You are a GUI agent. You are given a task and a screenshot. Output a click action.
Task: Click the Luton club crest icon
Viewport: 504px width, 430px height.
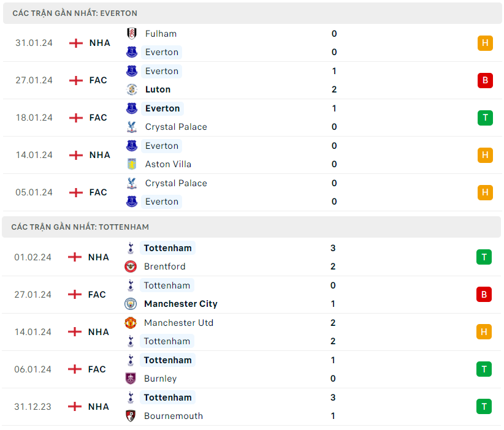[132, 89]
